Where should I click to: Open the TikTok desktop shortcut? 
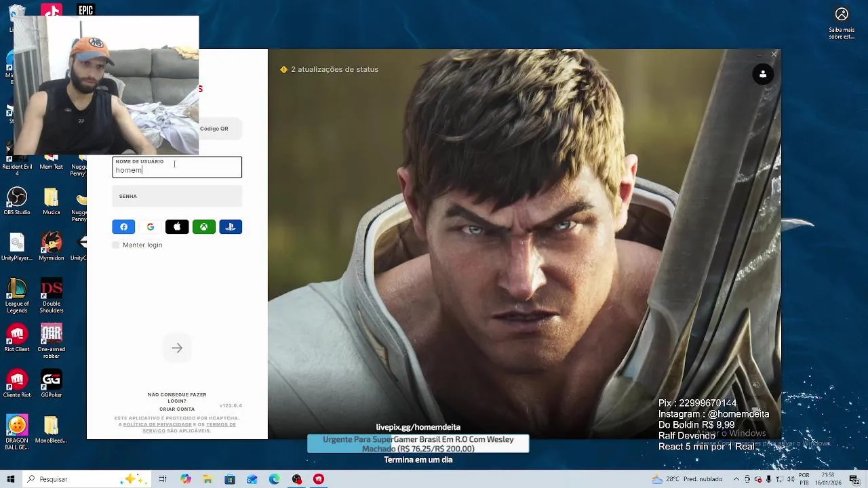(x=52, y=9)
